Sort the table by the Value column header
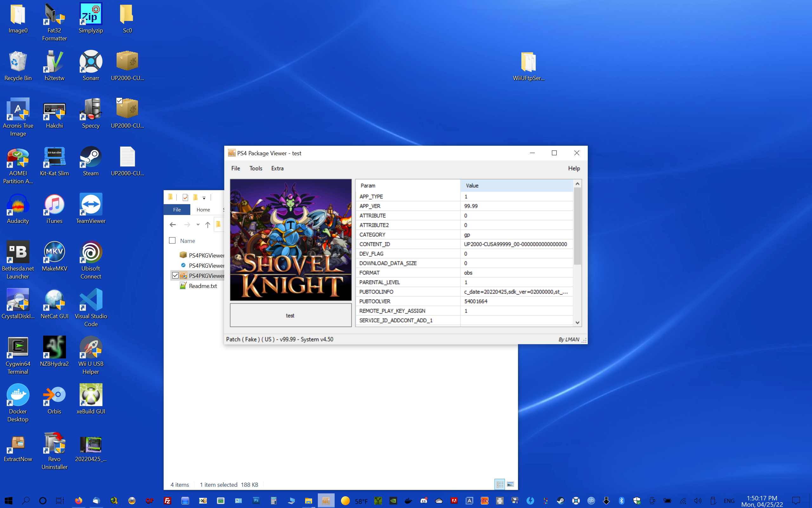 point(517,185)
